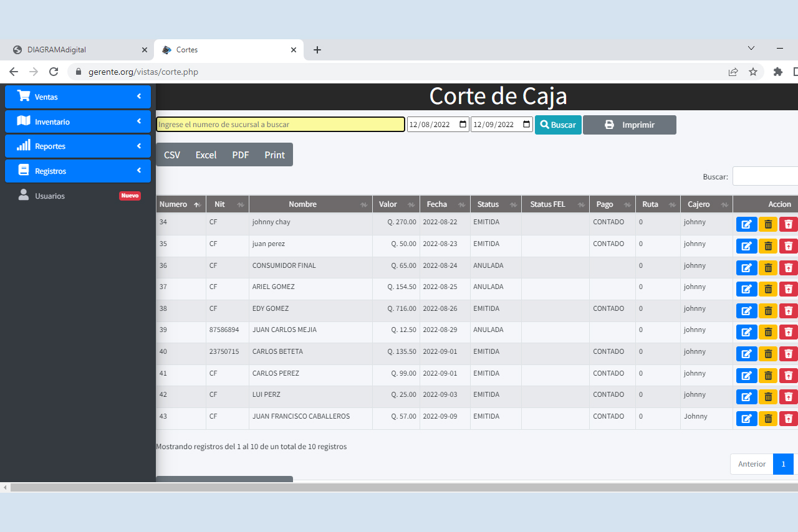
Task: Sort table by Status FEL column
Action: pyautogui.click(x=555, y=204)
